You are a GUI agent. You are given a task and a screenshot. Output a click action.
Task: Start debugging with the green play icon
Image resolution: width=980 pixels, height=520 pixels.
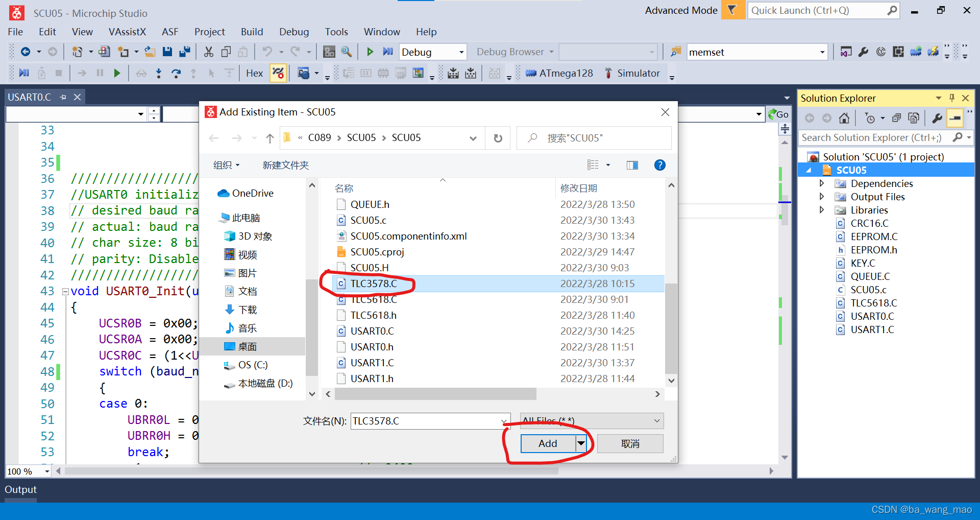(370, 51)
